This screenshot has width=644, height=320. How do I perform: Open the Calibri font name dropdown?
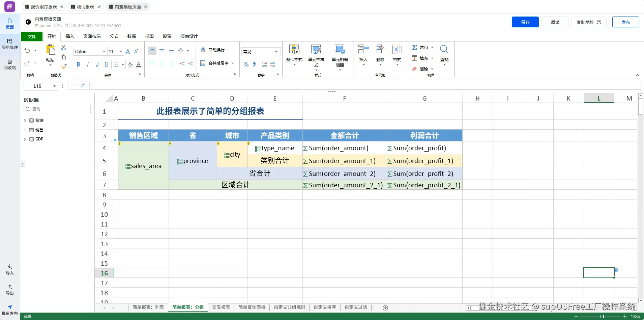[104, 51]
